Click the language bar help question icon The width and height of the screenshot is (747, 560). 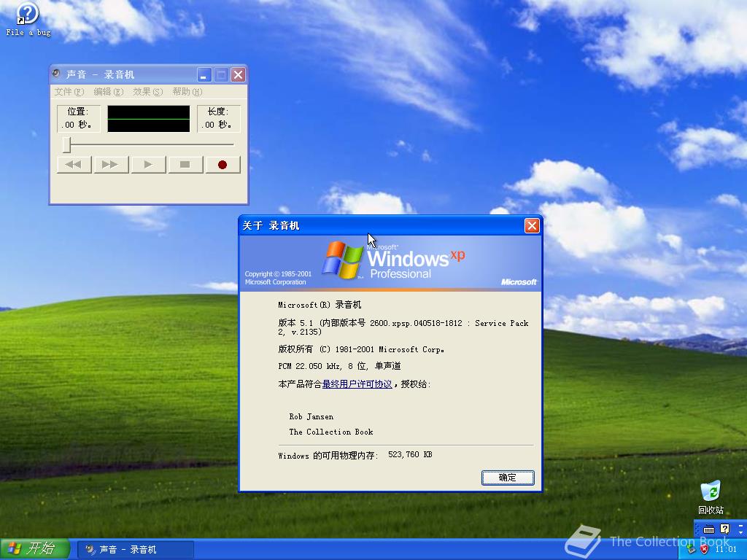724,529
